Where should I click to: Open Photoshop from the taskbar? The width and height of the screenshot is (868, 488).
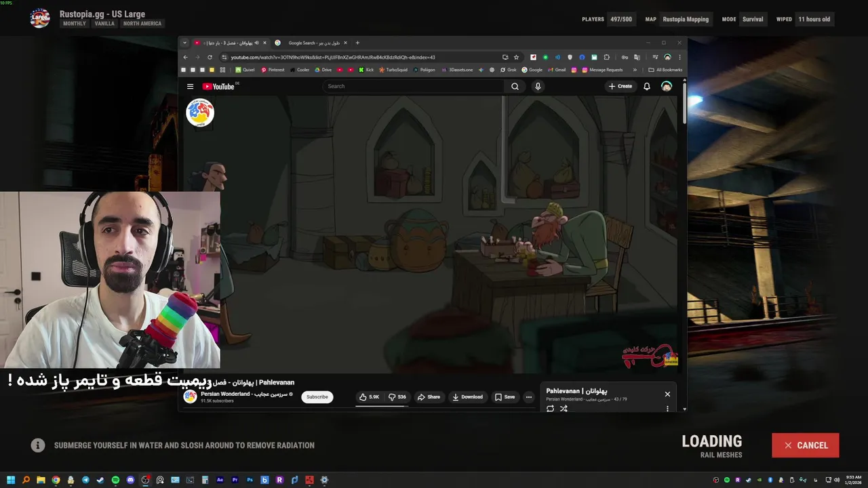[250, 480]
